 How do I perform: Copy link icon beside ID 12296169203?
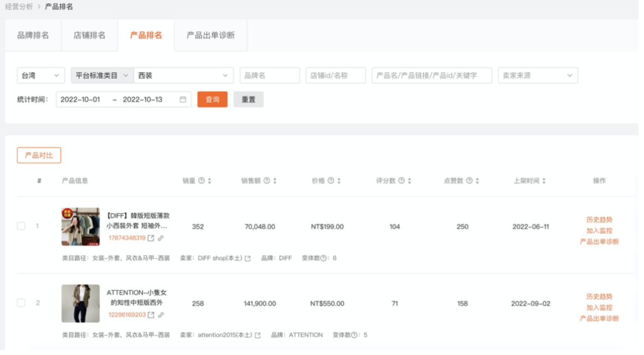coord(160,315)
